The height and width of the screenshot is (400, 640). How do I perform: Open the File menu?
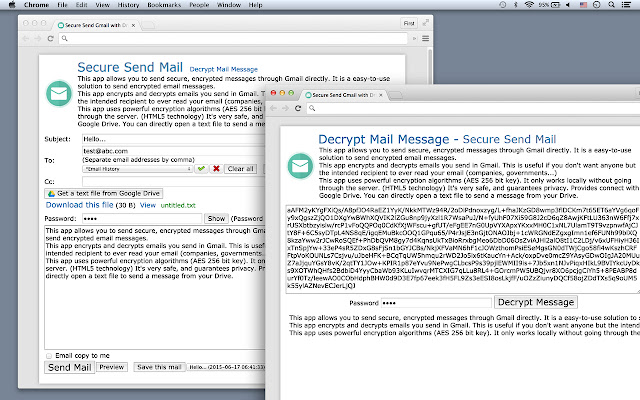coord(62,5)
